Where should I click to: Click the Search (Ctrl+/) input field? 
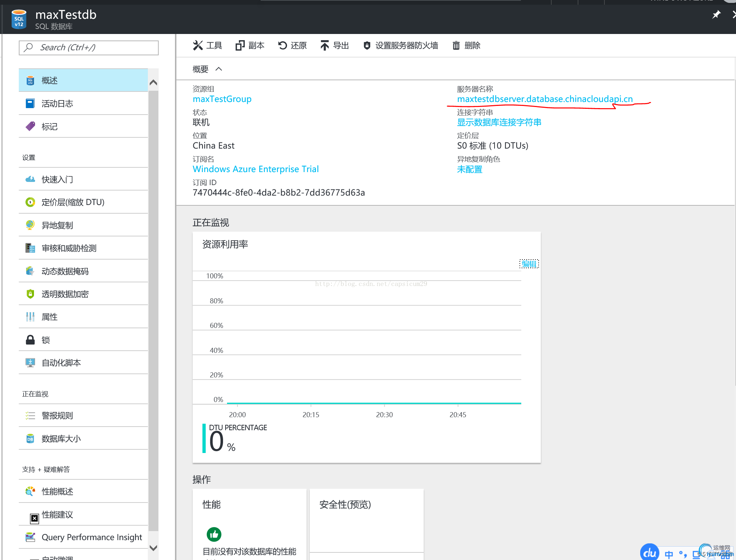(x=89, y=48)
